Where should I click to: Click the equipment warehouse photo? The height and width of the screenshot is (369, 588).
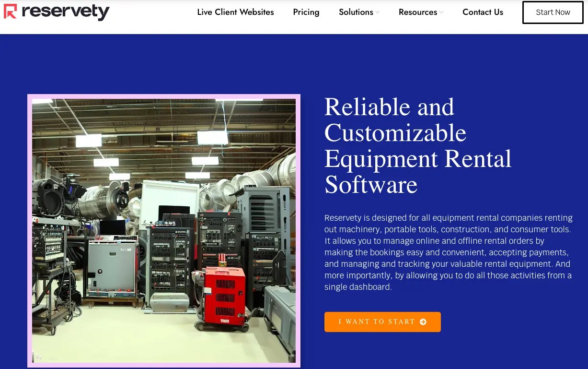pos(163,230)
